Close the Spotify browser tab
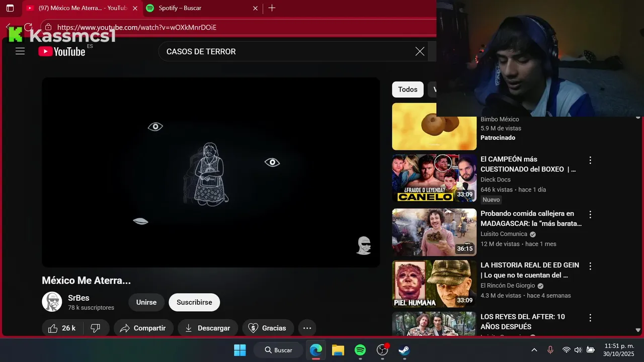Viewport: 644px width, 362px height. point(255,8)
